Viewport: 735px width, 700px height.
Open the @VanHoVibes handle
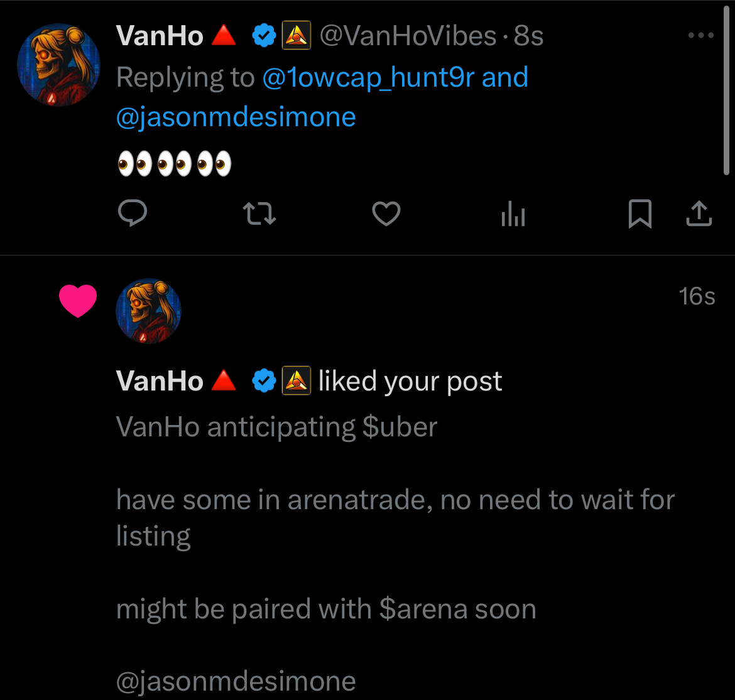[408, 36]
